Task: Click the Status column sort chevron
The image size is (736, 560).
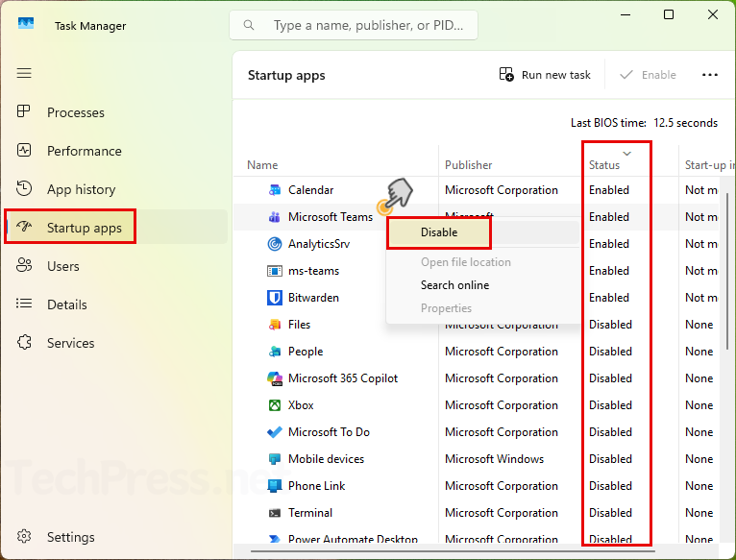Action: (626, 154)
